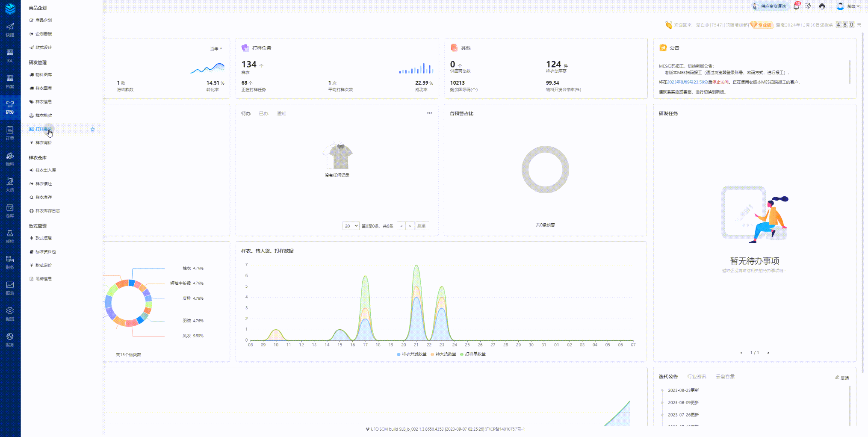The image size is (868, 437).
Task: Open the 仓库 warehouse sidebar icon
Action: point(10,210)
